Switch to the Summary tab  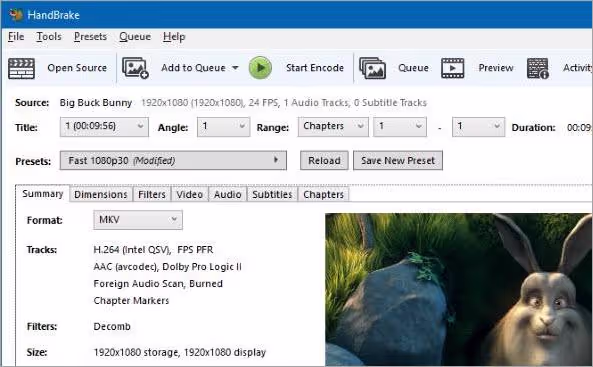click(43, 194)
